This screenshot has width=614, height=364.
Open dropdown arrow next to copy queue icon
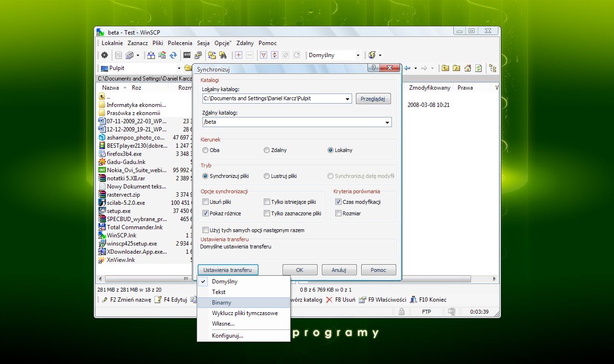138,55
